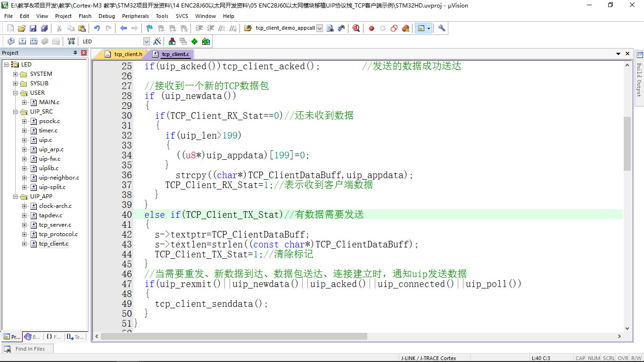The image size is (644, 362).
Task: Open the Find In Files panel
Action: [26, 349]
